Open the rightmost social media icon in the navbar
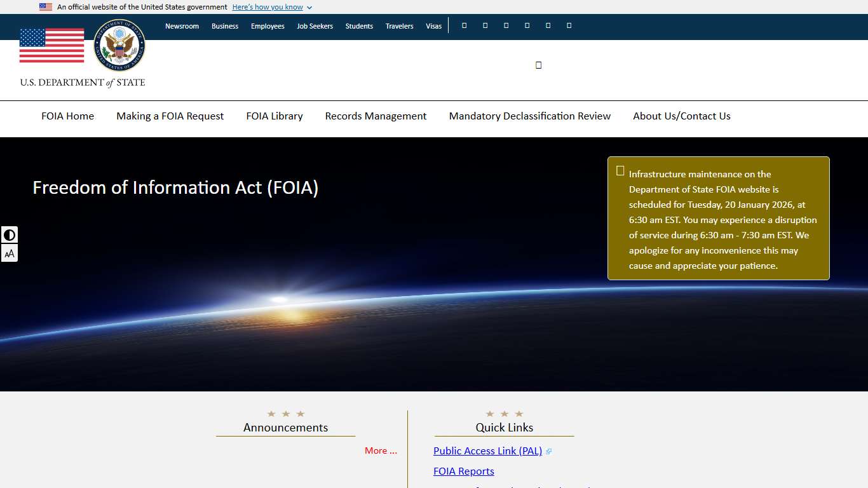Viewport: 868px width, 488px height. (569, 25)
